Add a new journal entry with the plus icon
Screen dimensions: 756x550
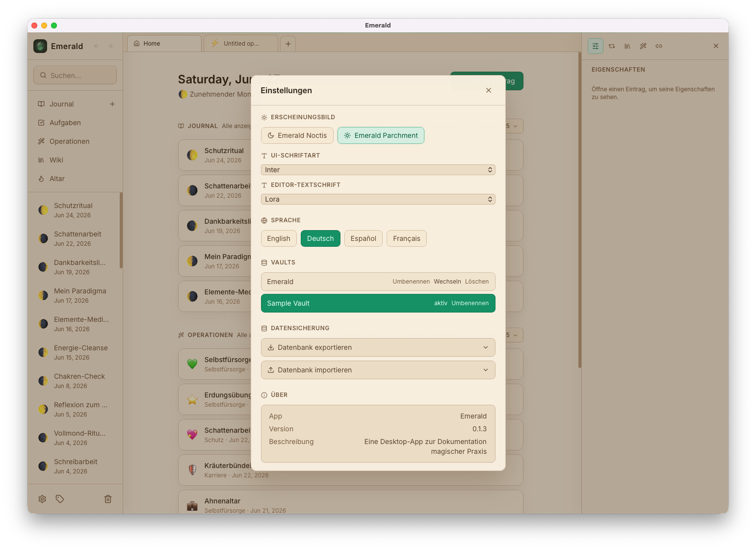point(112,104)
